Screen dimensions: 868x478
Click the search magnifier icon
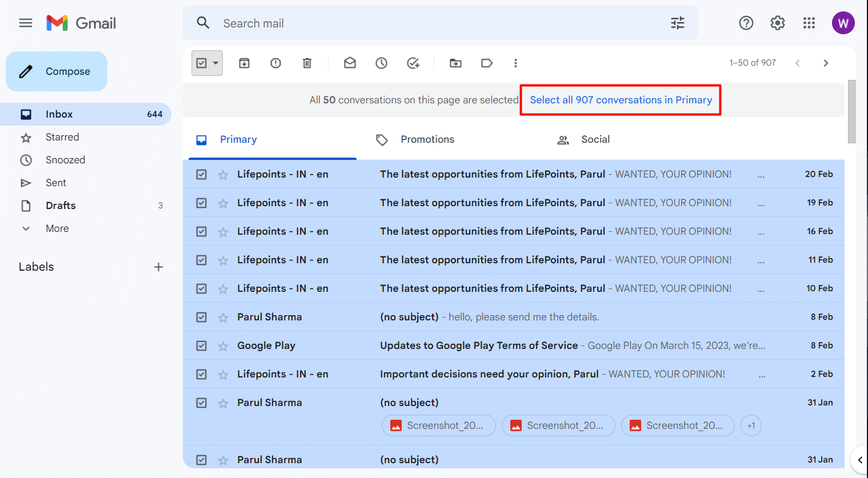pyautogui.click(x=203, y=23)
